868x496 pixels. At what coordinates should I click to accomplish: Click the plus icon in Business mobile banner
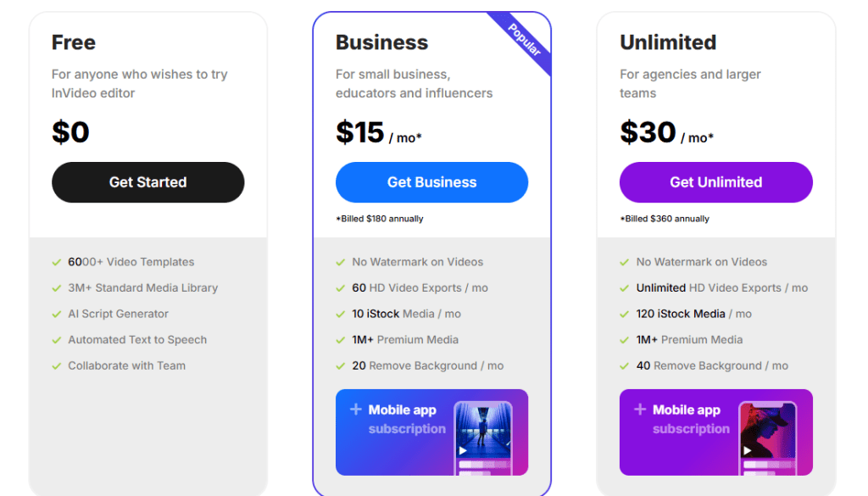pyautogui.click(x=356, y=410)
